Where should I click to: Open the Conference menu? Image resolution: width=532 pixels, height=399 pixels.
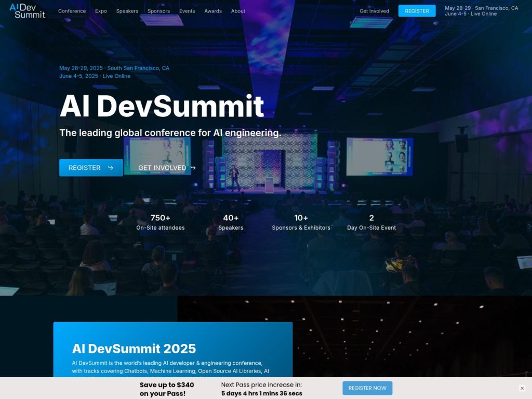click(x=72, y=11)
